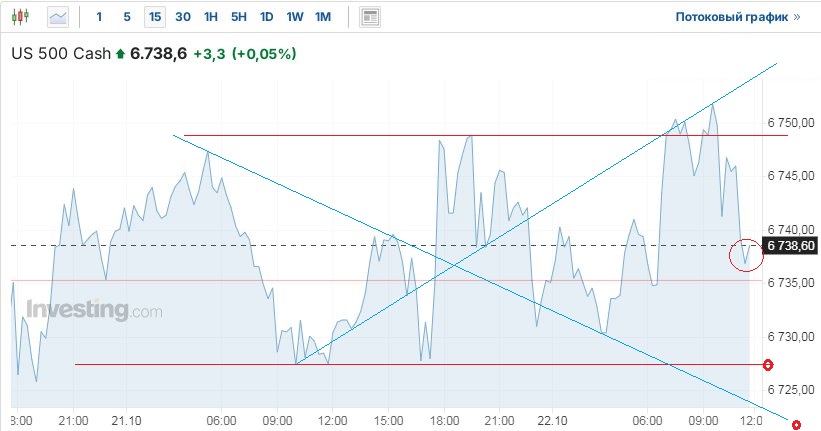Select the 1-minute timeframe

pyautogui.click(x=98, y=17)
